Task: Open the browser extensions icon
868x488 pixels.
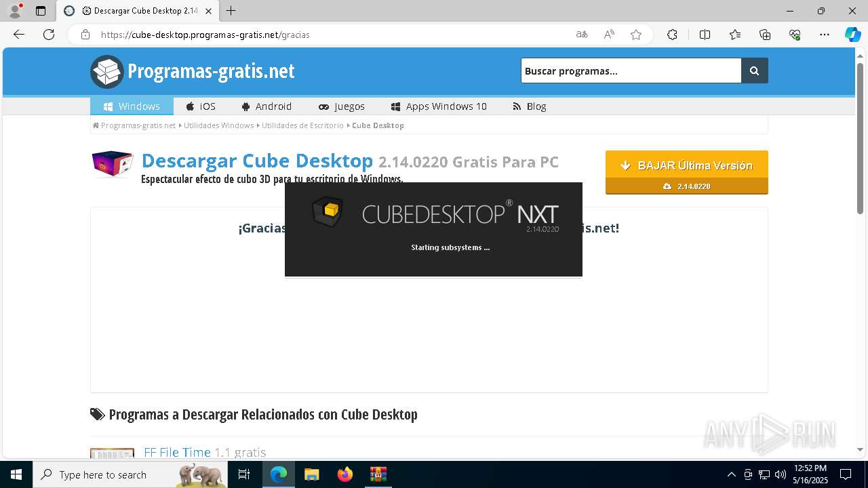Action: (x=672, y=35)
